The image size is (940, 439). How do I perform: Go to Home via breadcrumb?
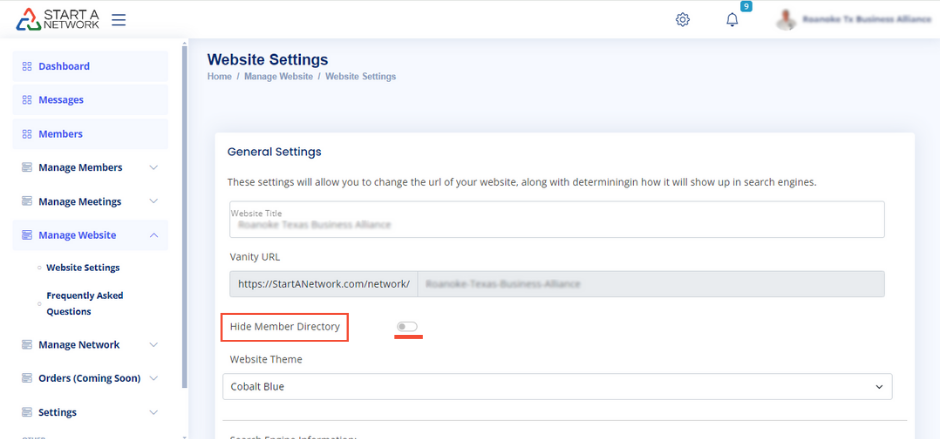[219, 77]
